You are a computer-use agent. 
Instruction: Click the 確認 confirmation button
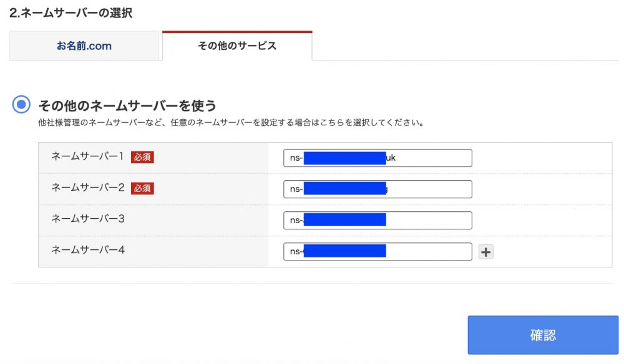coord(545,335)
